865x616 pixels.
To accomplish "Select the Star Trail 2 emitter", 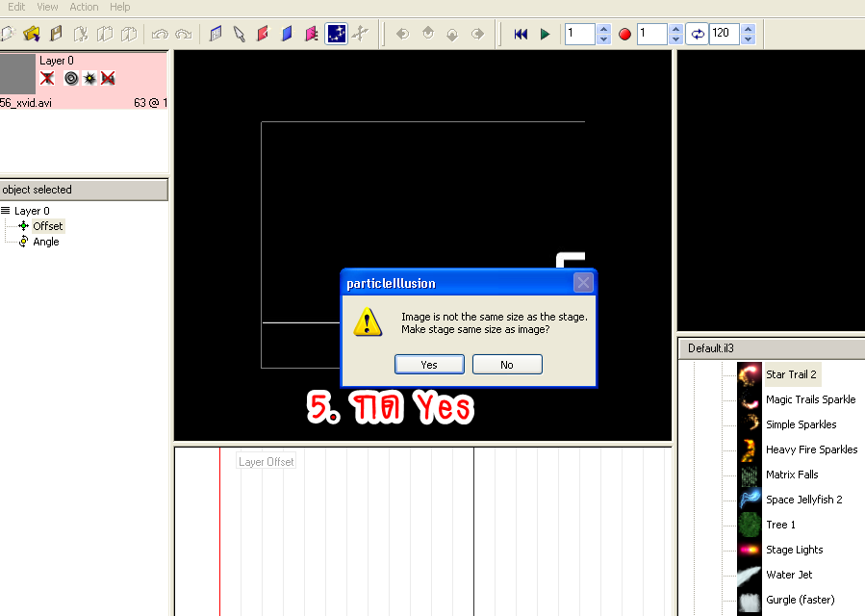I will pyautogui.click(x=791, y=374).
